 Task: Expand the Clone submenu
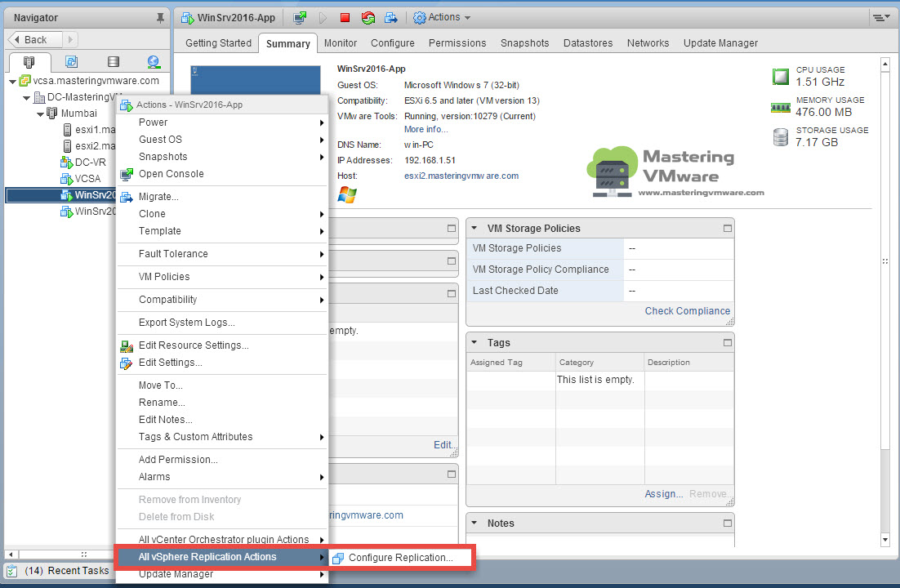click(x=222, y=214)
